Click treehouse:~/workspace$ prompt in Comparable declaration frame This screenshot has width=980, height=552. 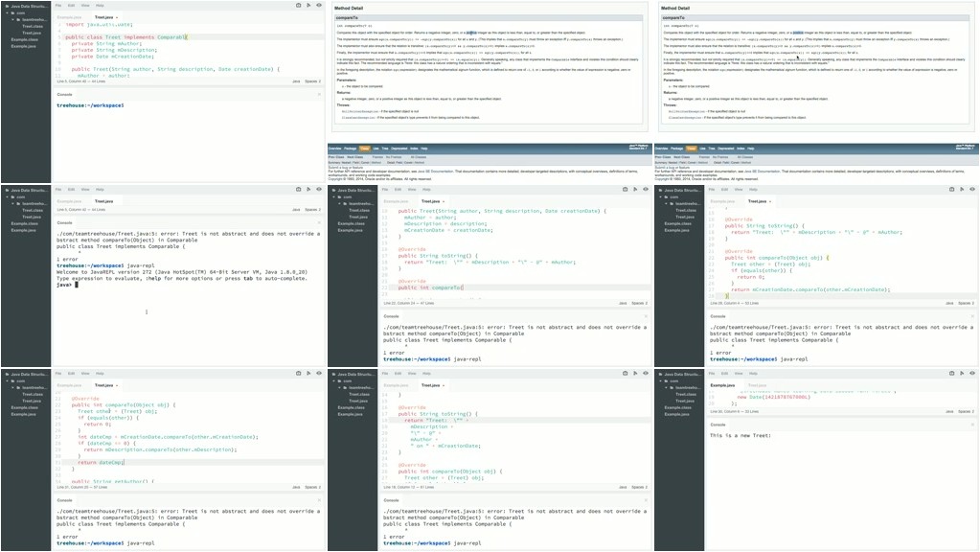point(90,105)
